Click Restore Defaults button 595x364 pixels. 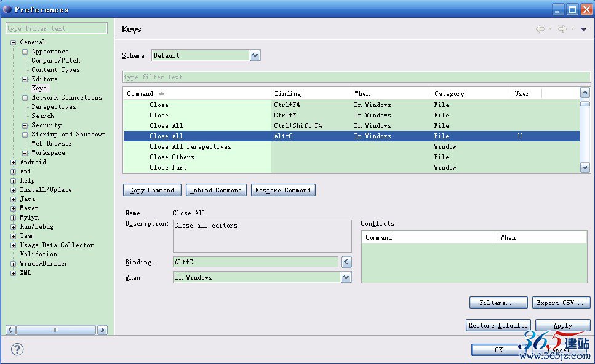coord(498,325)
